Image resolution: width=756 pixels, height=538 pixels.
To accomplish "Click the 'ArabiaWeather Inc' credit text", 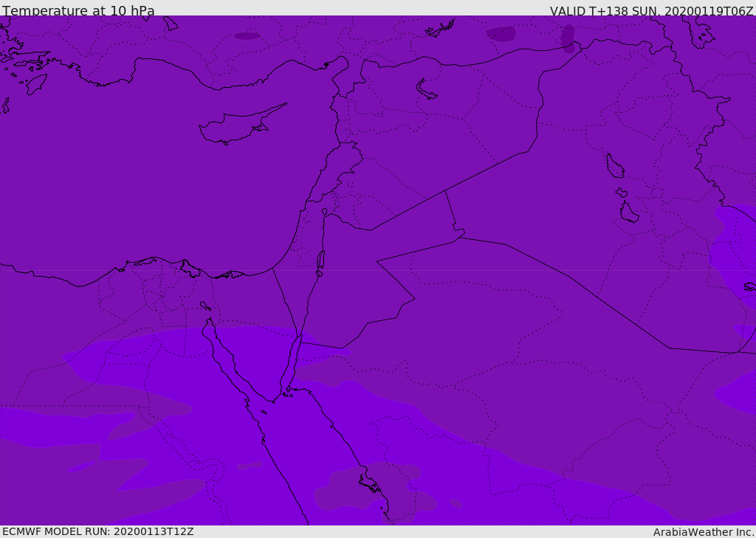I will (x=704, y=532).
